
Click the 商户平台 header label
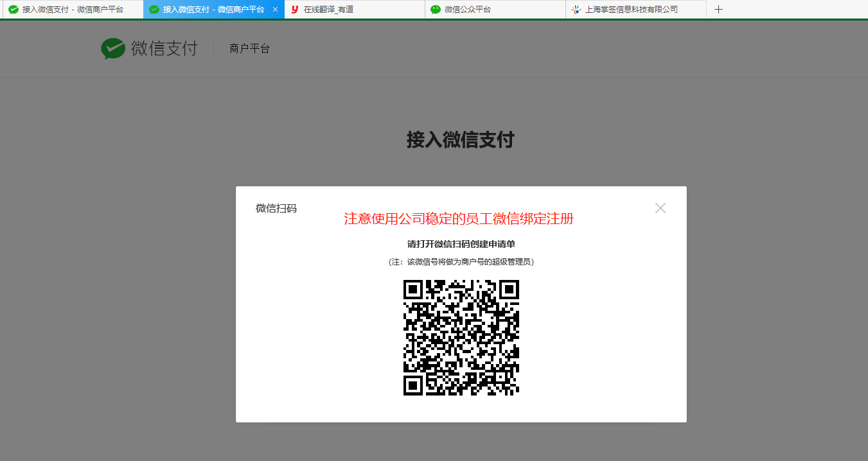[250, 49]
